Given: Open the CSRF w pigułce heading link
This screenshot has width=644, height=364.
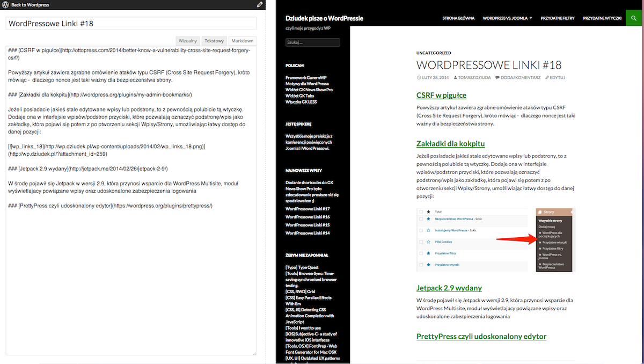Looking at the screenshot, I should pyautogui.click(x=441, y=95).
